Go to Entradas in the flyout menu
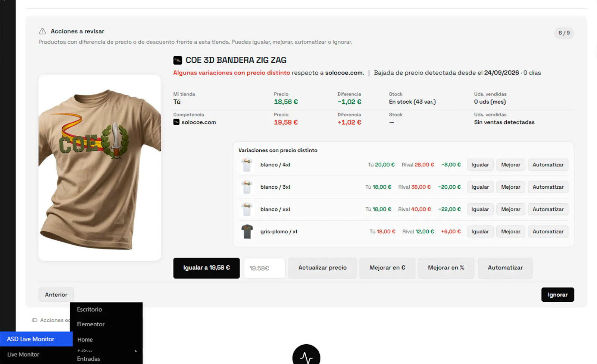Viewport: 597px width, 364px height. click(x=88, y=359)
